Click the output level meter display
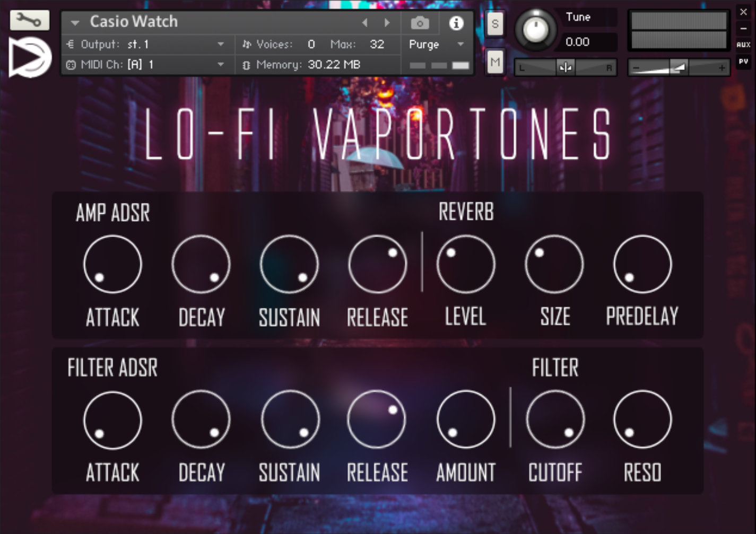 coord(679,30)
